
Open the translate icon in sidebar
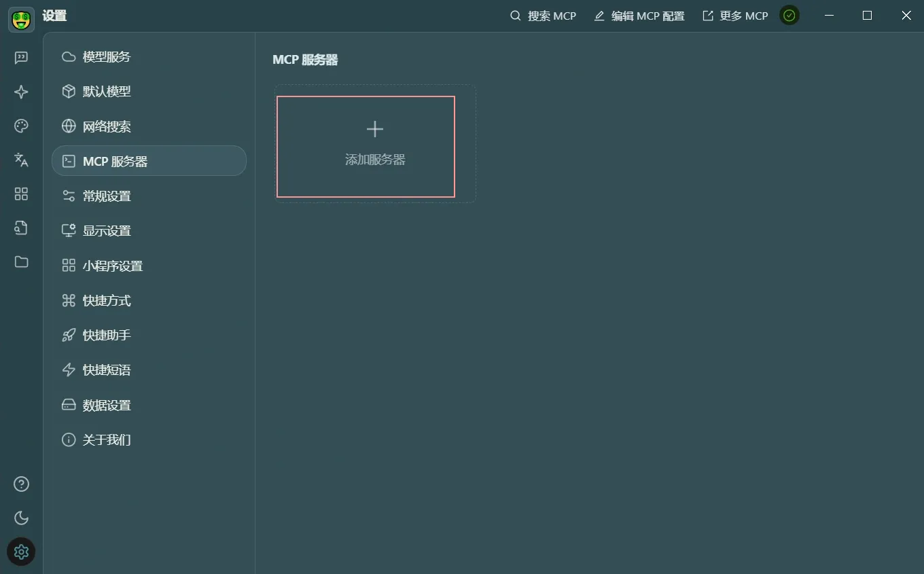click(21, 160)
